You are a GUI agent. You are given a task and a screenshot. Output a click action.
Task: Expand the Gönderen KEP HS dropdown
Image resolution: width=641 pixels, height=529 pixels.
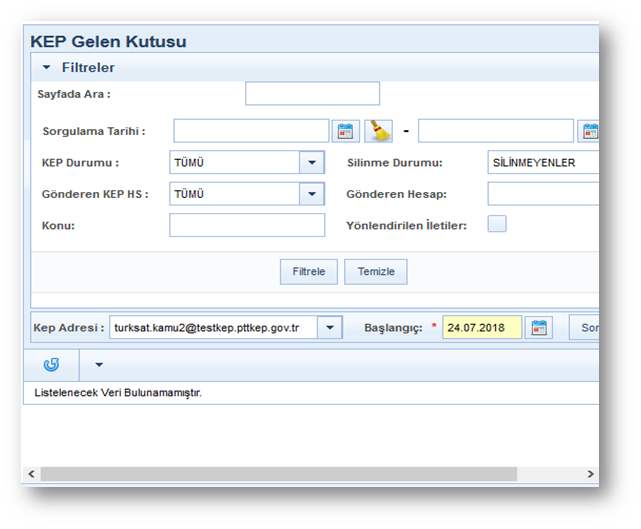311,194
